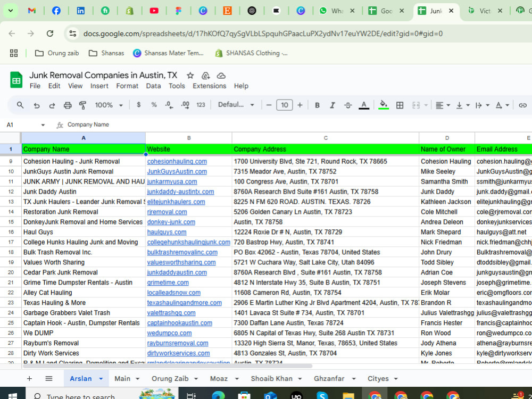Toggle strikethrough formatting

click(x=348, y=105)
